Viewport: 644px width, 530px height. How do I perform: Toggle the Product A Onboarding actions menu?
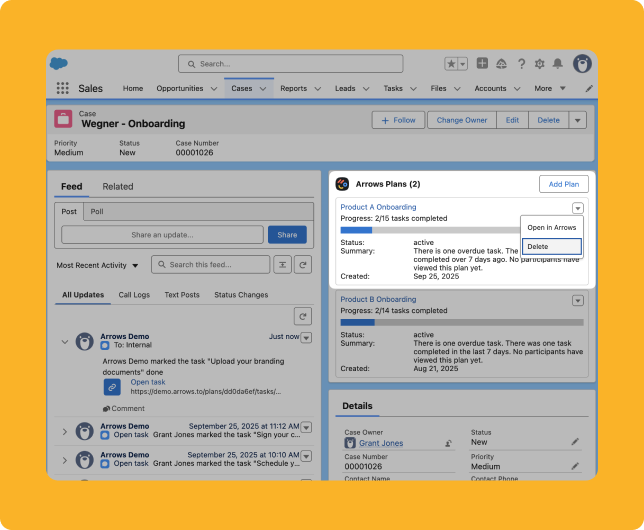tap(577, 208)
